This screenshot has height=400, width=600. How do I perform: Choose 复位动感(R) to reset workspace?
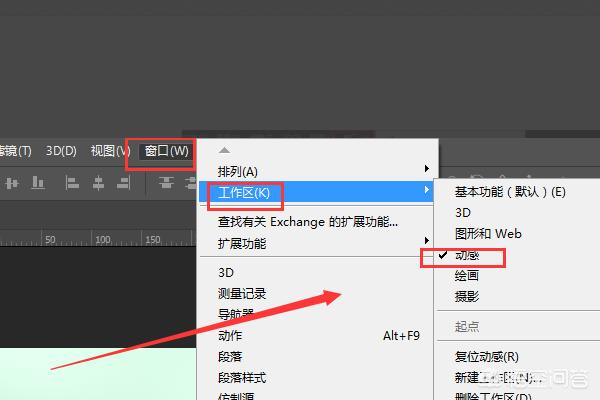(486, 357)
